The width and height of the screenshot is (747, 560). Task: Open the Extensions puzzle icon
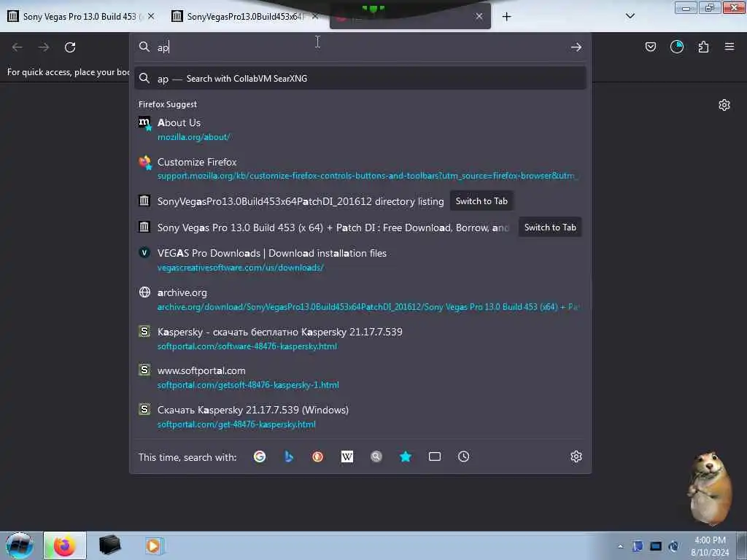coord(703,47)
